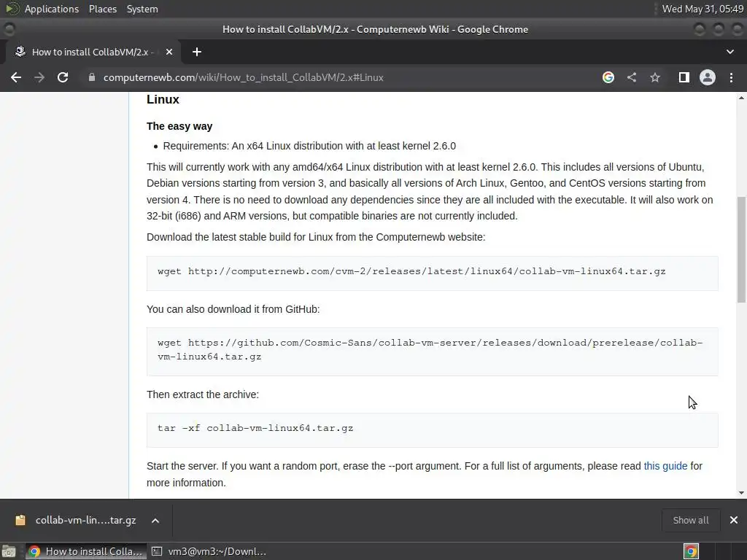Viewport: 747px width, 560px height.
Task: Switch to vm3 terminal in taskbar
Action: tap(209, 551)
